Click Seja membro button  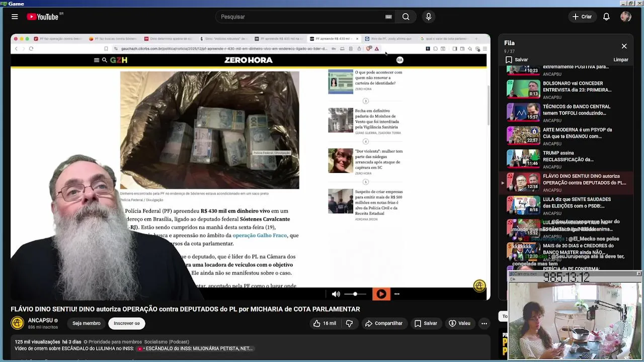86,323
